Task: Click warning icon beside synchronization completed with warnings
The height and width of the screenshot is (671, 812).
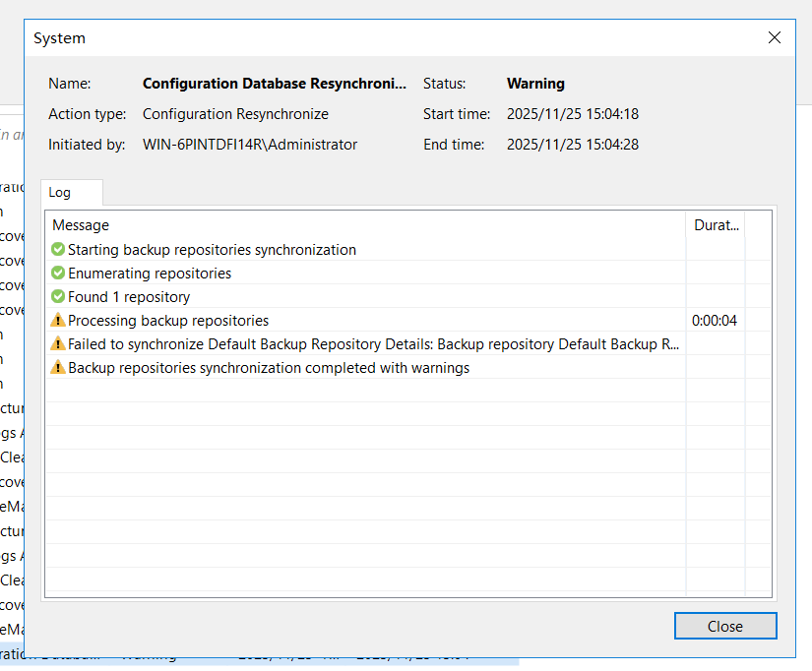Action: tap(58, 368)
